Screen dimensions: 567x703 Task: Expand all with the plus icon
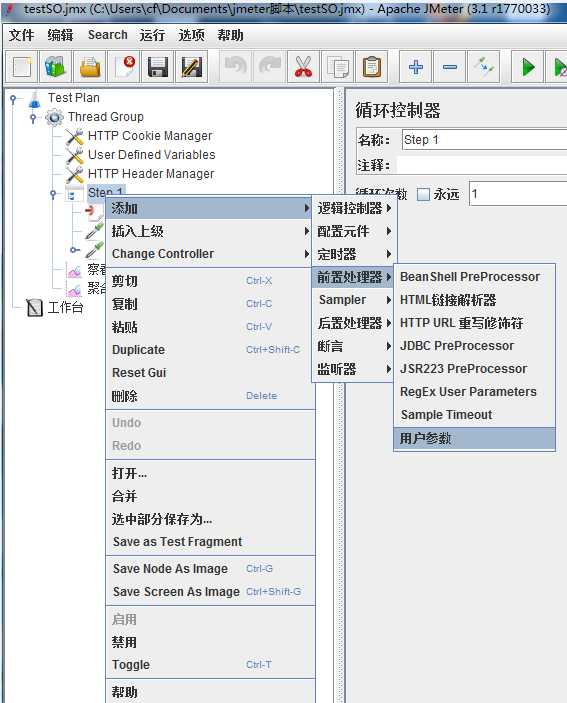click(x=416, y=67)
